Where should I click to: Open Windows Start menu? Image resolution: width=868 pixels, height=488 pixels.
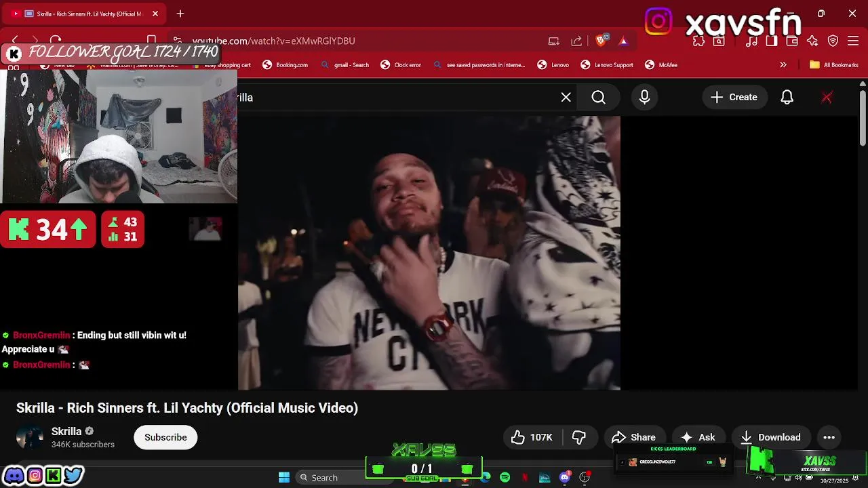click(x=284, y=477)
